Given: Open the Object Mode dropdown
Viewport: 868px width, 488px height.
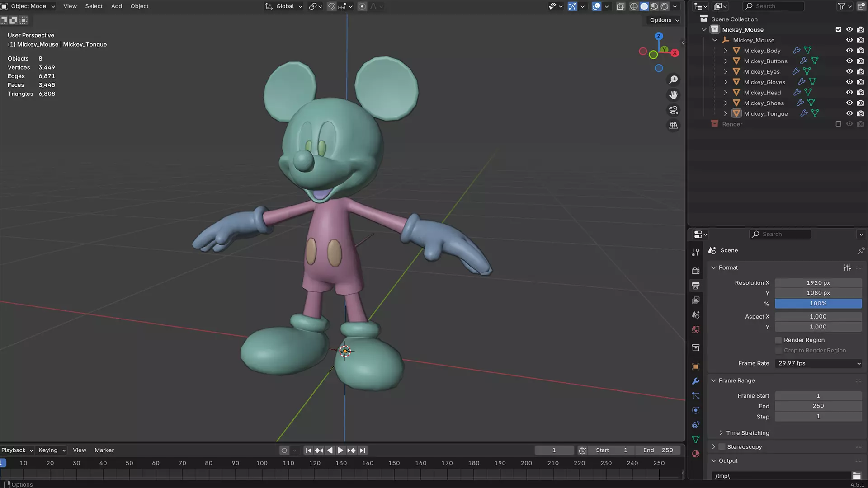Looking at the screenshot, I should tap(28, 6).
